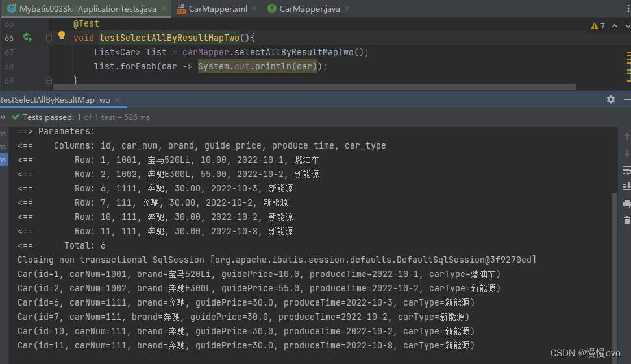The width and height of the screenshot is (631, 364).
Task: Clear all console output with trash icon
Action: (626, 221)
